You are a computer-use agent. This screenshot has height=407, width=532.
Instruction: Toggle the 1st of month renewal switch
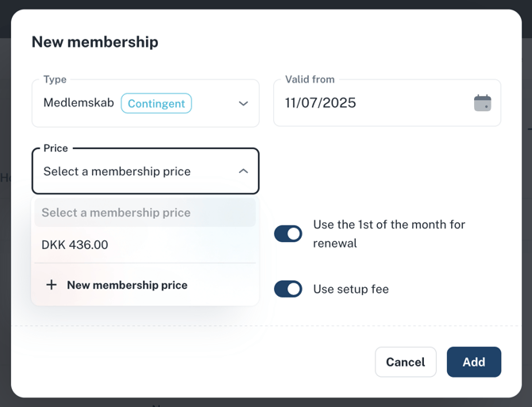288,234
